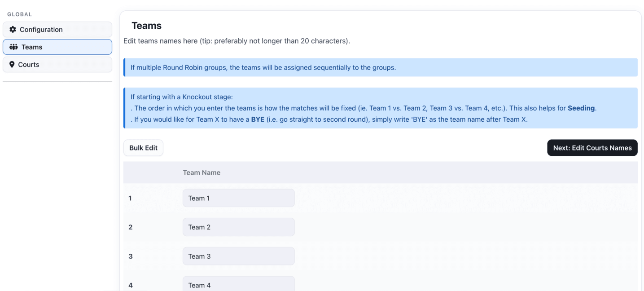Click the location pin icon beside Courts

12,65
